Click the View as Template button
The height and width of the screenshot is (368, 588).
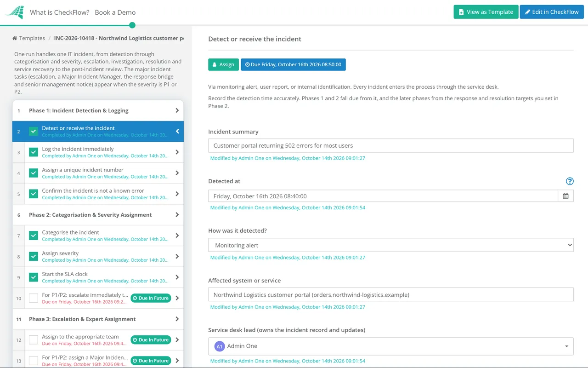click(x=486, y=12)
